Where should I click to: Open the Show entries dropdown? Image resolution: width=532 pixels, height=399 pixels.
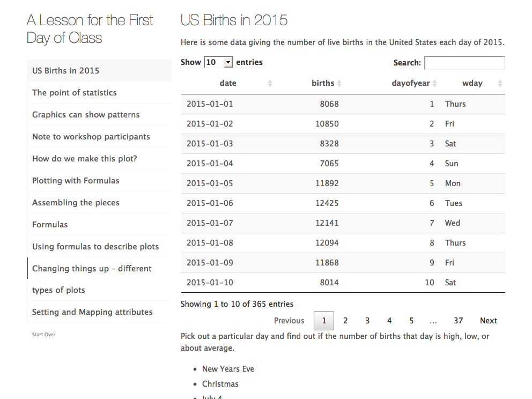tap(218, 62)
